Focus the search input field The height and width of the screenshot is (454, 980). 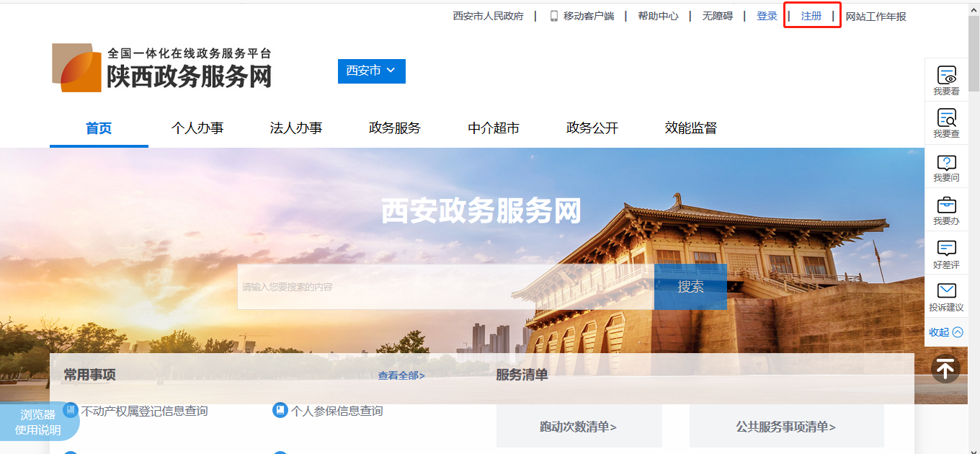pyautogui.click(x=445, y=287)
